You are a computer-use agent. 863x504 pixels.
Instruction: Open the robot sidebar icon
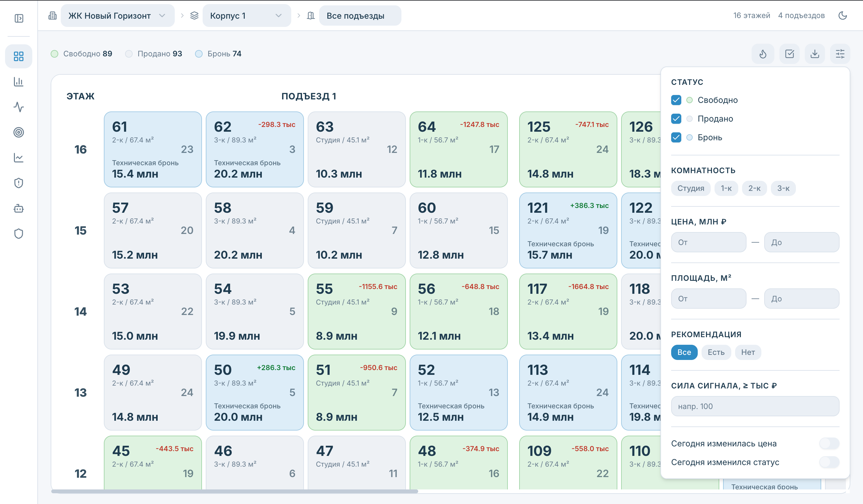(18, 208)
